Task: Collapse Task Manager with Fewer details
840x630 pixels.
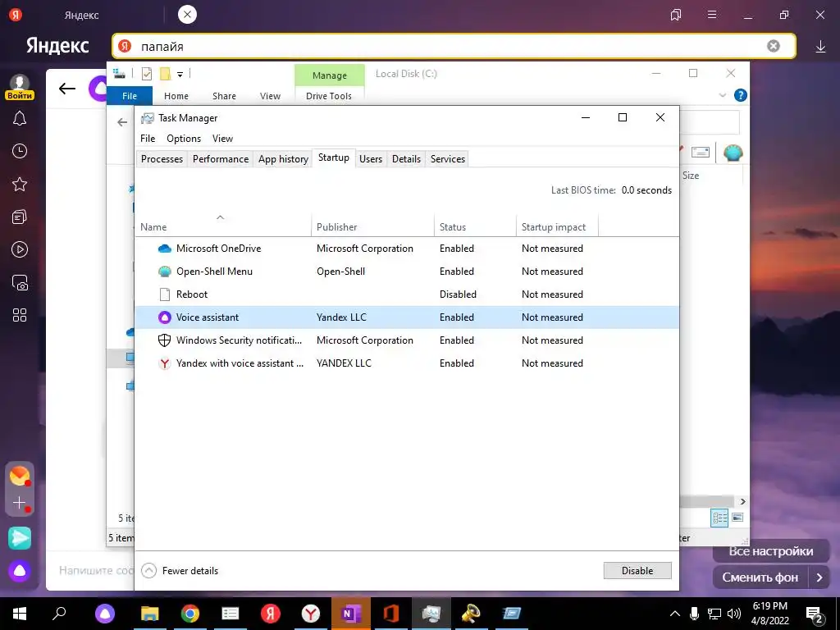Action: 180,571
